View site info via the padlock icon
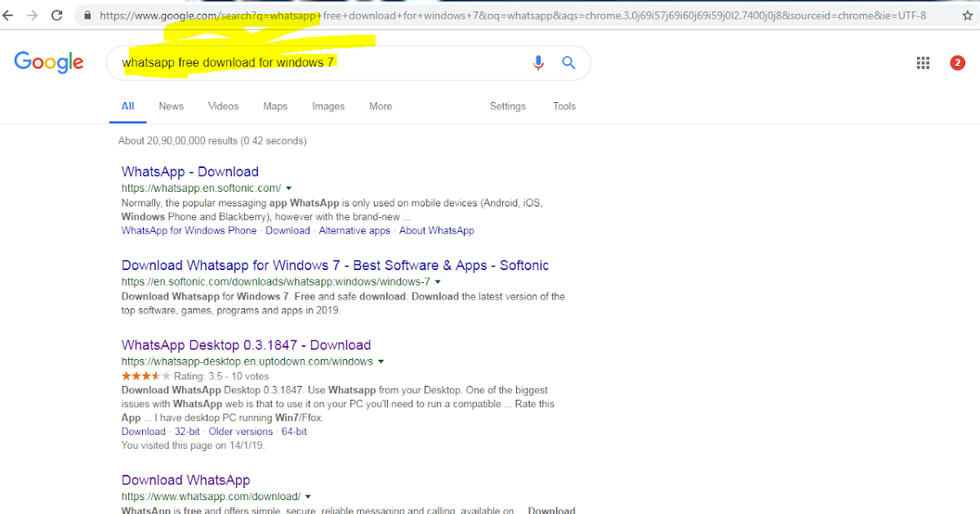 pos(87,16)
